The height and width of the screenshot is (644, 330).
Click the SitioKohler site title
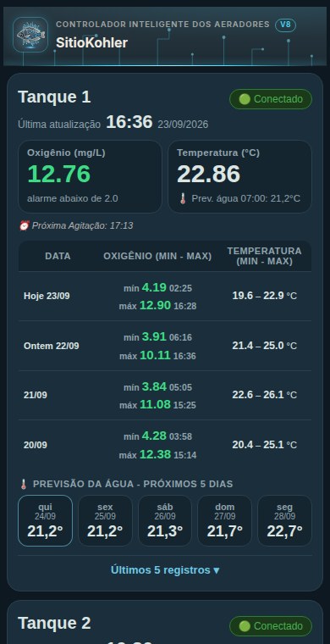(x=92, y=42)
